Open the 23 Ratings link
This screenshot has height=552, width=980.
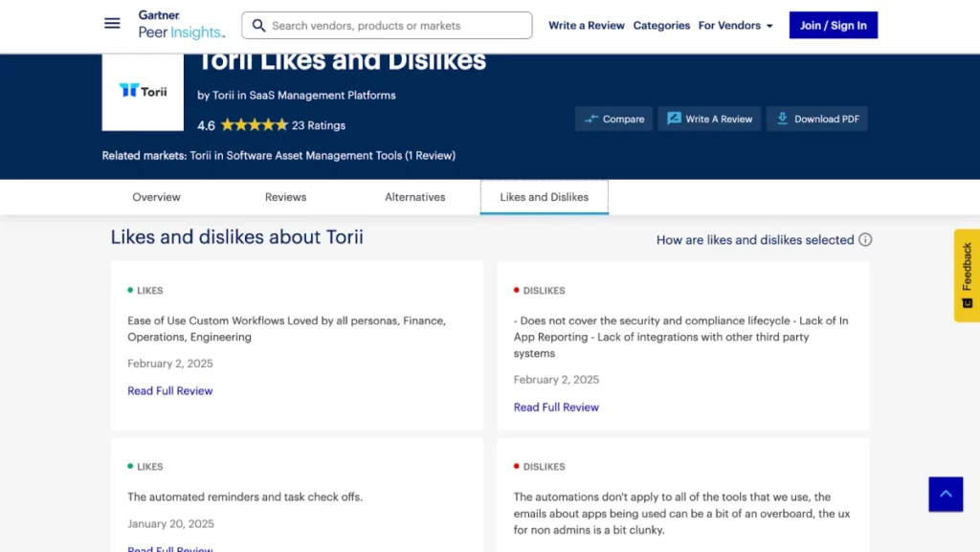(x=319, y=125)
